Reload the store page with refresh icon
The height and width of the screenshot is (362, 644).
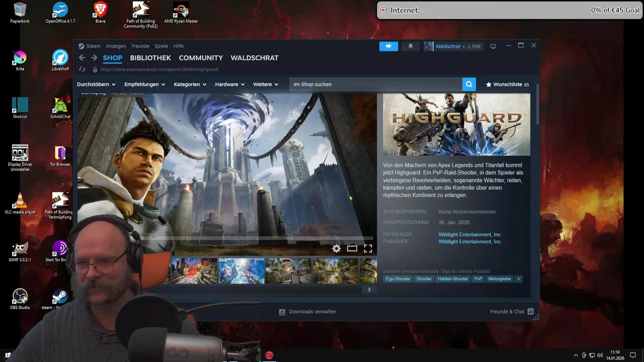point(82,69)
